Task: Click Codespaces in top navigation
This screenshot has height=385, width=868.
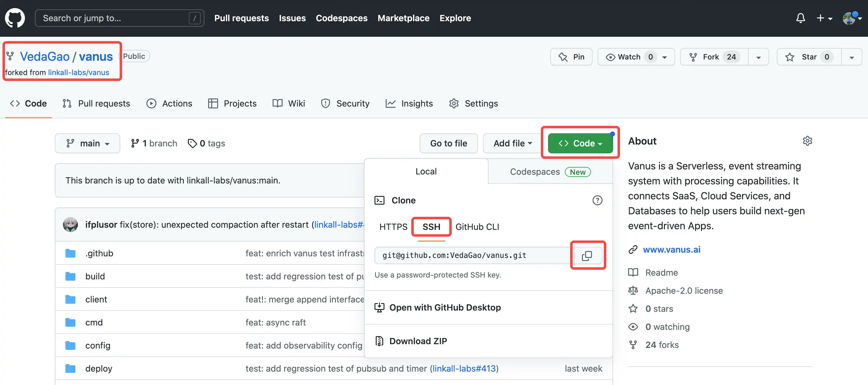Action: point(341,18)
